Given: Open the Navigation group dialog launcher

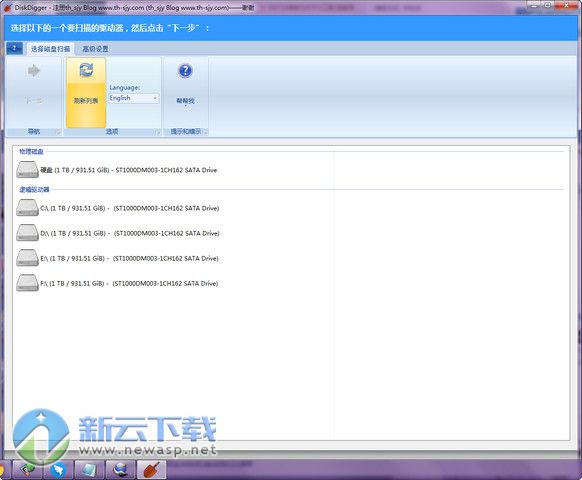Looking at the screenshot, I should click(58, 132).
